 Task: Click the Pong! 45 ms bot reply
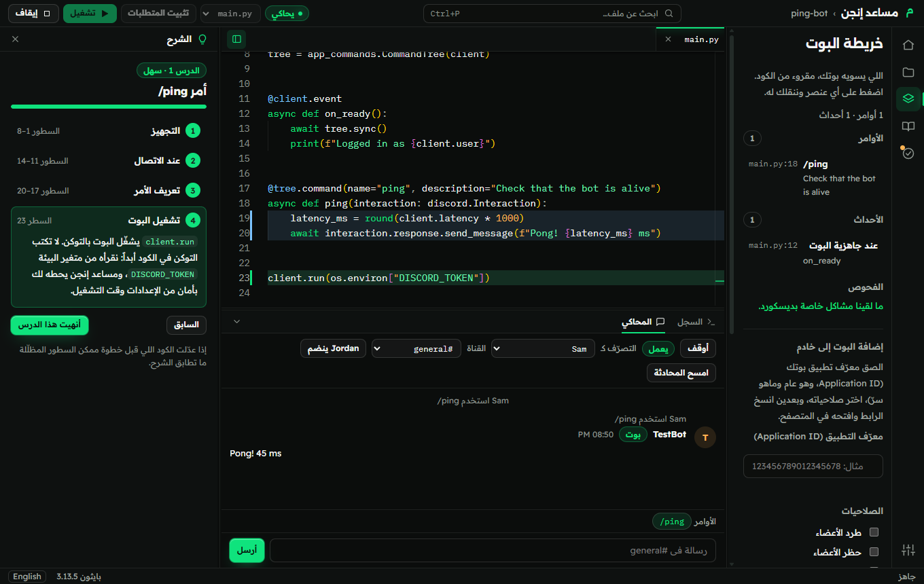click(255, 454)
